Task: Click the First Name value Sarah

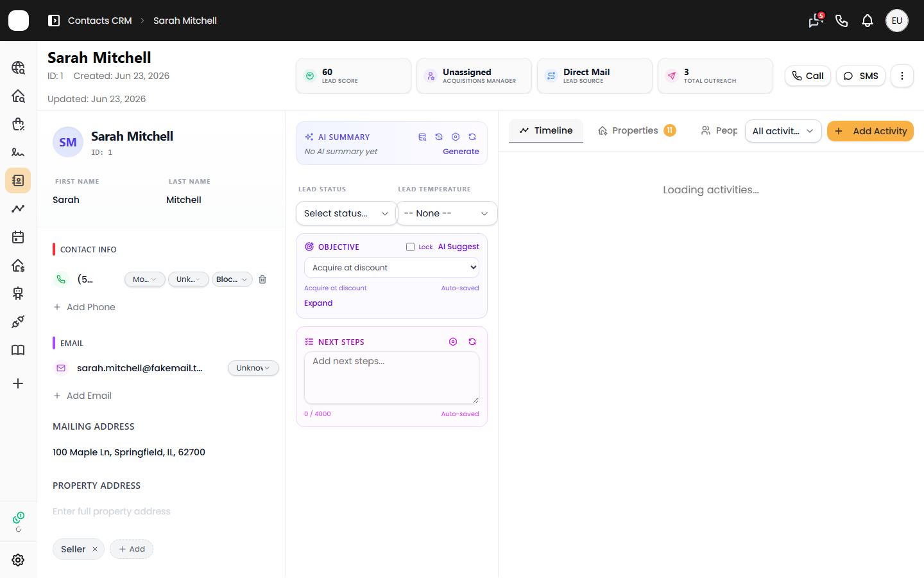Action: (66, 200)
